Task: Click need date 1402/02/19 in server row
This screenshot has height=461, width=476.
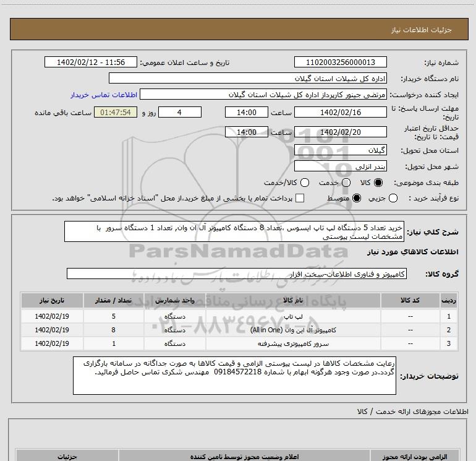Action: click(x=51, y=343)
